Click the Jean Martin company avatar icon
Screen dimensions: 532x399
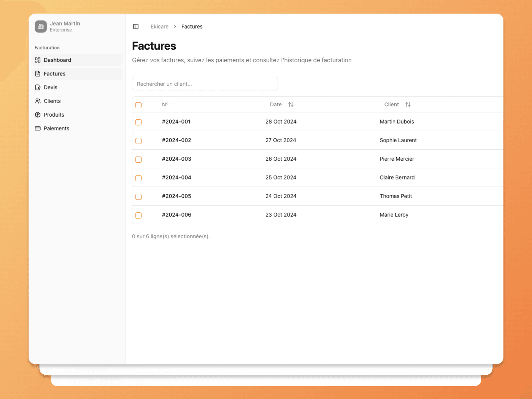tap(41, 26)
